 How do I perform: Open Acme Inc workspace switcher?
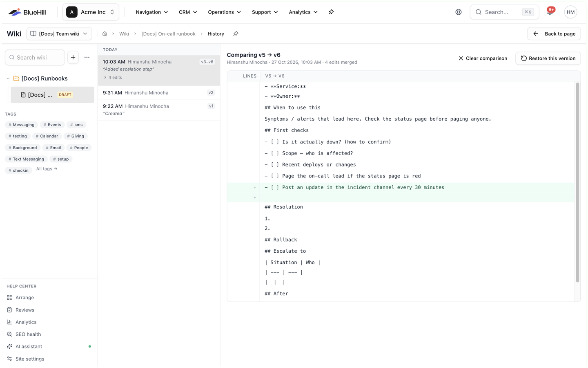click(91, 12)
